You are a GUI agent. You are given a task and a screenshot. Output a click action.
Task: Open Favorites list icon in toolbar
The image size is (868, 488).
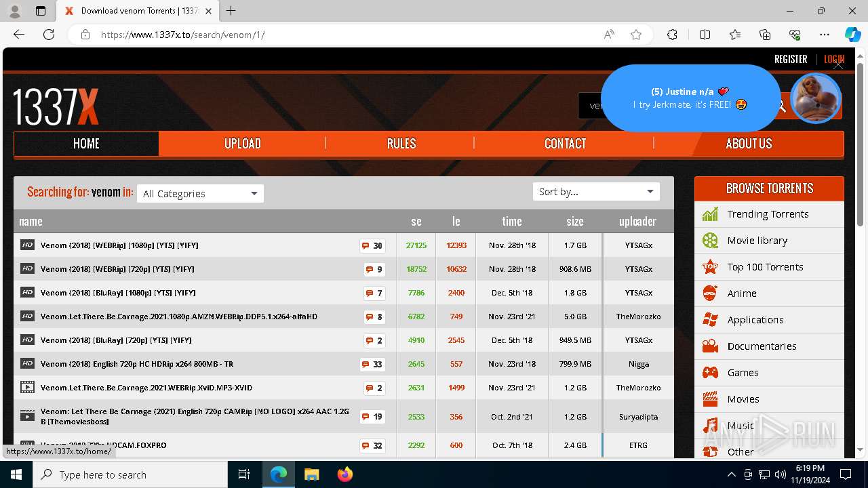[x=735, y=35]
